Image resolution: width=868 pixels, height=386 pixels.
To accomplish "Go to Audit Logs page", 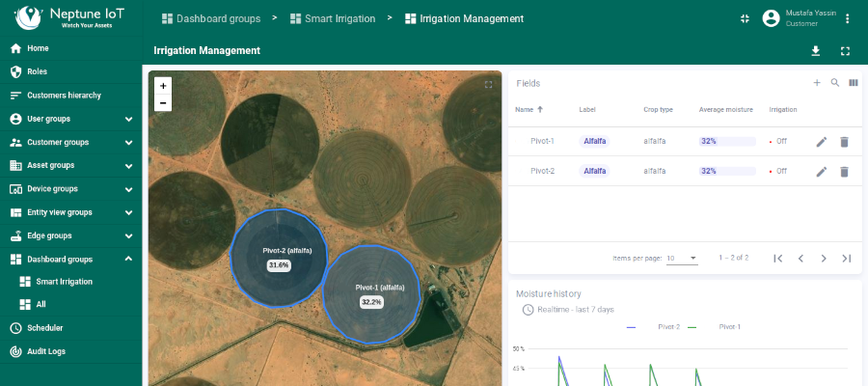I will [x=46, y=351].
